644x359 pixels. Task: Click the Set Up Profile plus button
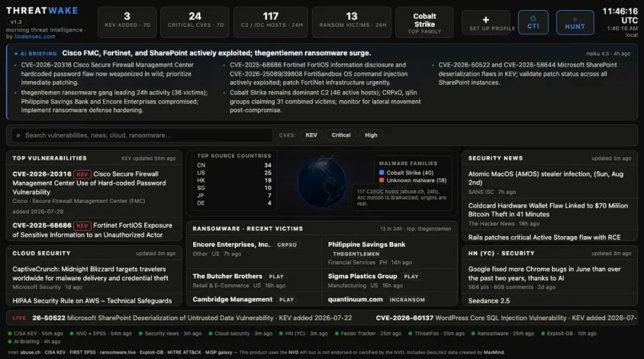click(486, 23)
